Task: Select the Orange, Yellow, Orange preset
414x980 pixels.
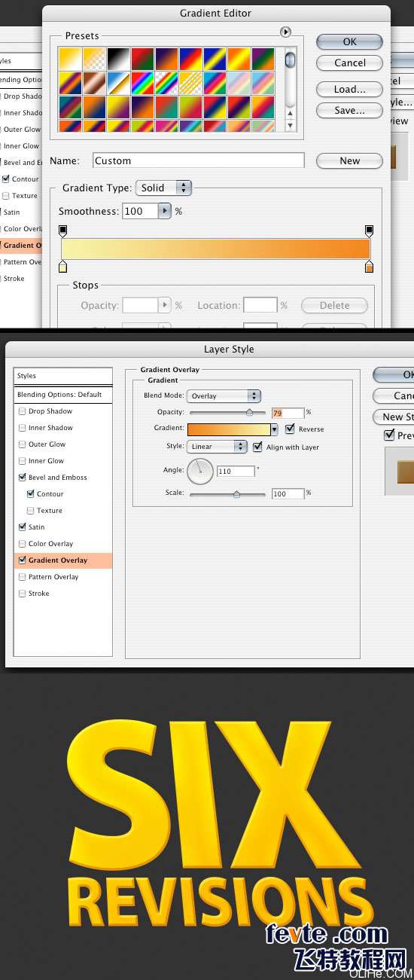Action: pos(239,59)
